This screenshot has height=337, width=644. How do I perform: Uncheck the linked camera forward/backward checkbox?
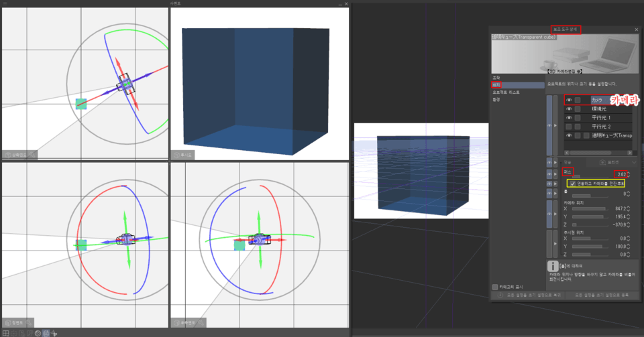(x=572, y=183)
